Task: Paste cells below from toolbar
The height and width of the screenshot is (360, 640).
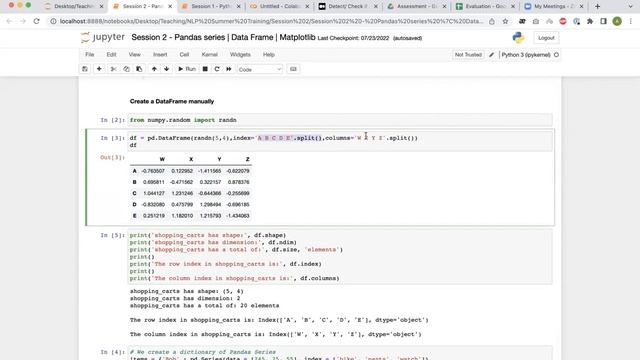Action: [x=139, y=69]
